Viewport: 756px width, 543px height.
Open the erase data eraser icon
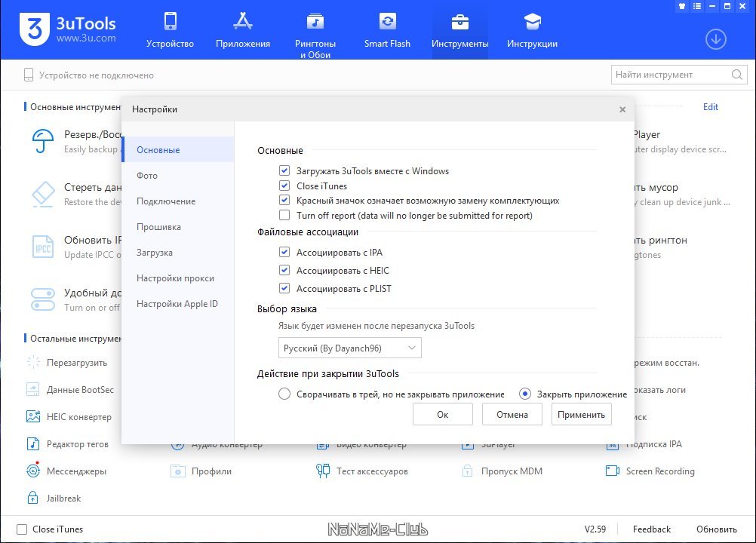tap(42, 194)
